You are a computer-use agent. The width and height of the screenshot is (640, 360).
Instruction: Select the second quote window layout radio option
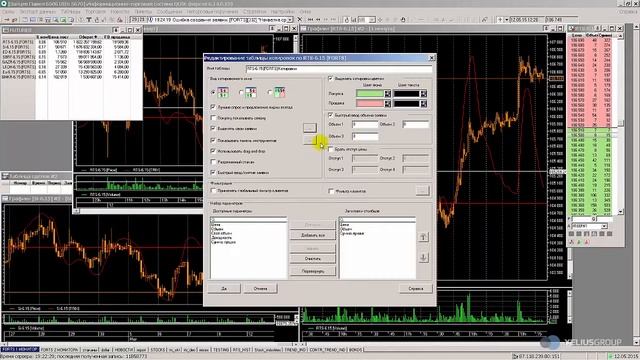point(241,93)
